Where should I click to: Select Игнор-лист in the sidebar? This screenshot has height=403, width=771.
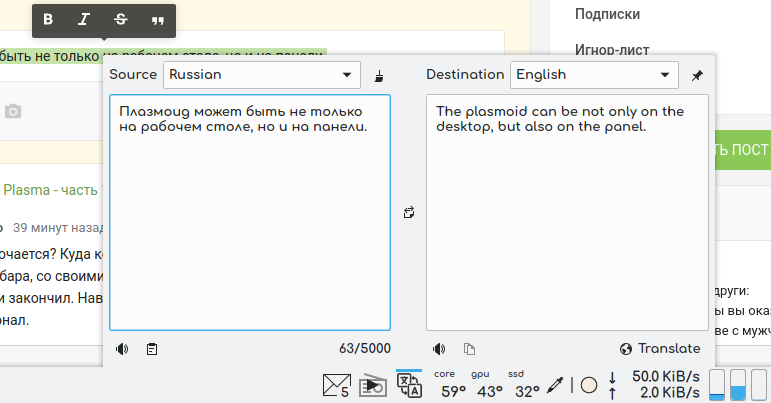612,49
